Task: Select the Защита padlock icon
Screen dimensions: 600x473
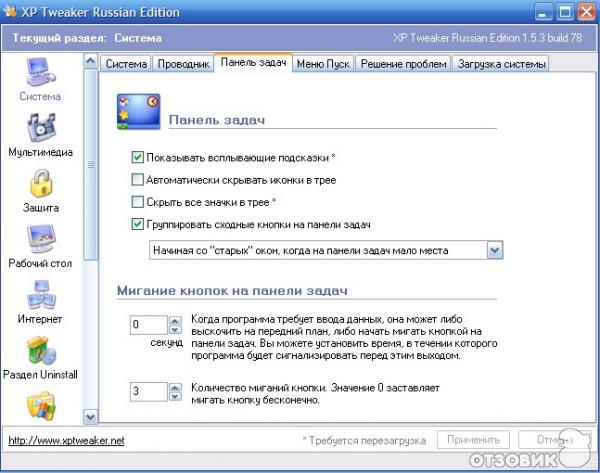Action: (x=41, y=183)
